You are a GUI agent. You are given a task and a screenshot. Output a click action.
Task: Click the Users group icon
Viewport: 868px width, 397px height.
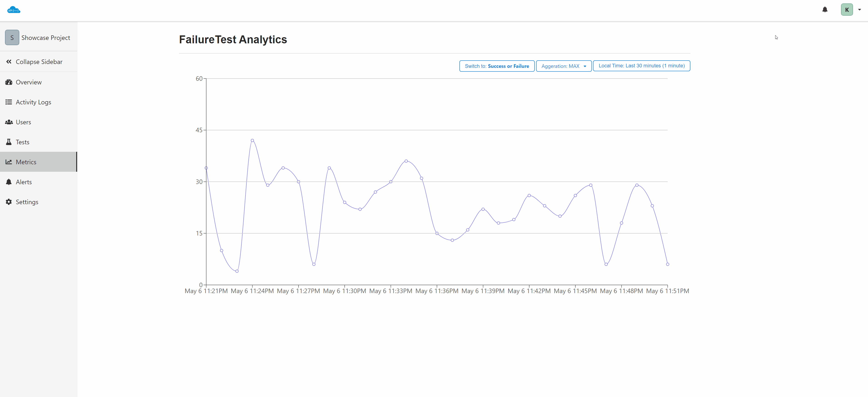(9, 122)
